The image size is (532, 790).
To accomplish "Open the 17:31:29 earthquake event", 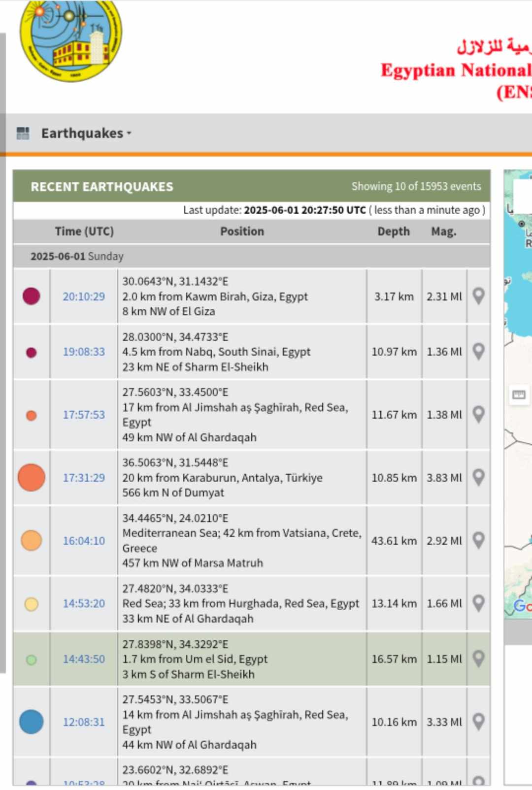I will 84,478.
